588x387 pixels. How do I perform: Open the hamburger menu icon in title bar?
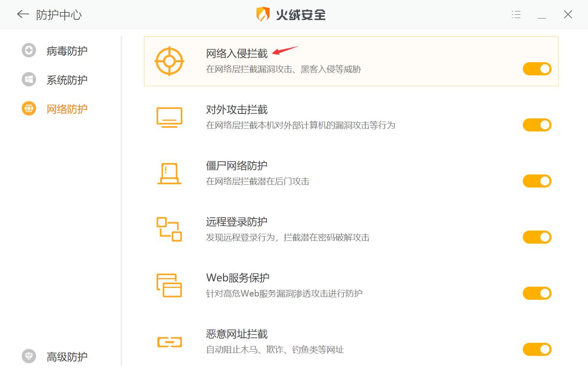pyautogui.click(x=516, y=15)
